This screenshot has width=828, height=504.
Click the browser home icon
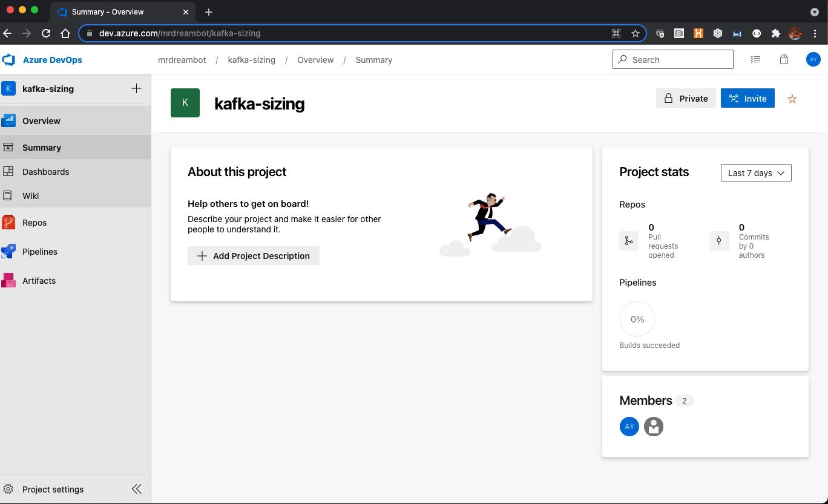[66, 33]
